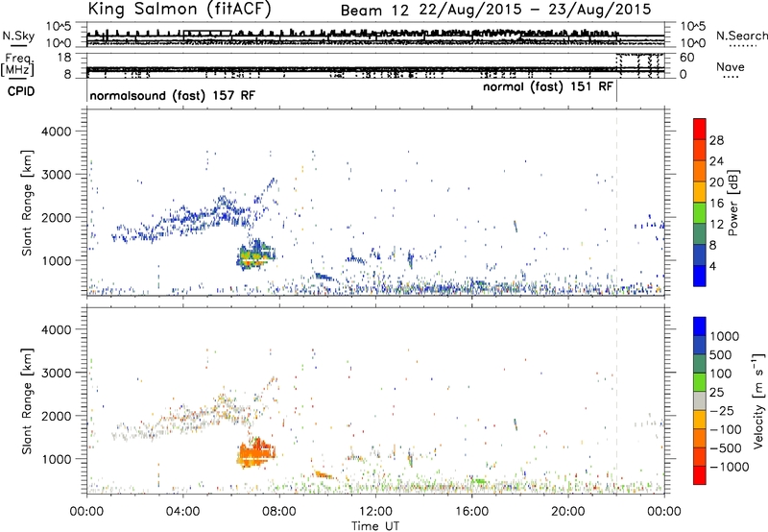768x532 pixels.
Task: Click the power panel's Slant Range [km] label
Action: 27,203
